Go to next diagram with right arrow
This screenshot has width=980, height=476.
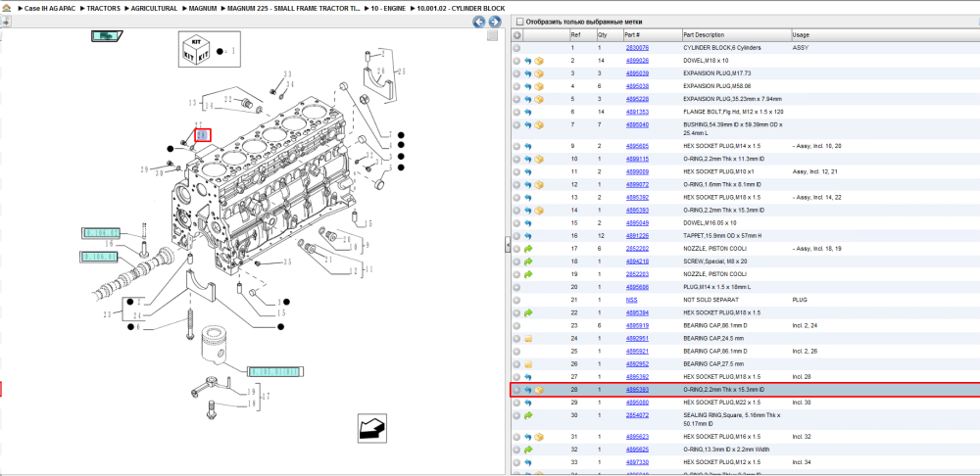tap(494, 22)
